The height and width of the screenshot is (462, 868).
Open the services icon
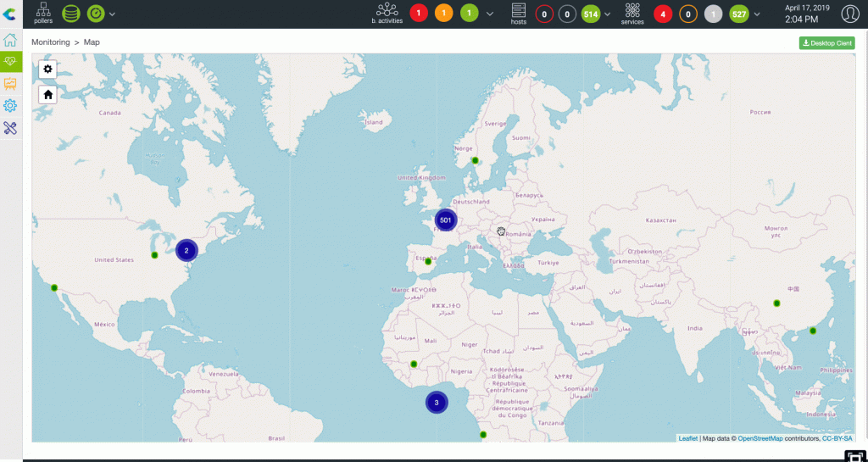click(x=632, y=14)
